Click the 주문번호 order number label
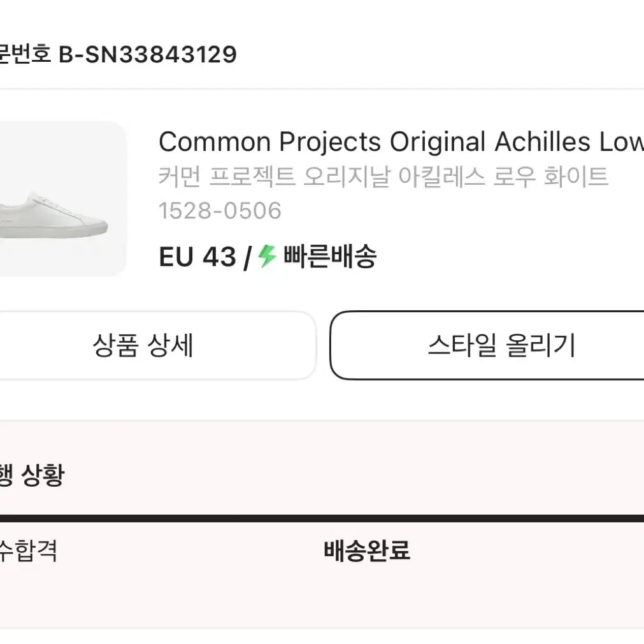 pos(25,54)
